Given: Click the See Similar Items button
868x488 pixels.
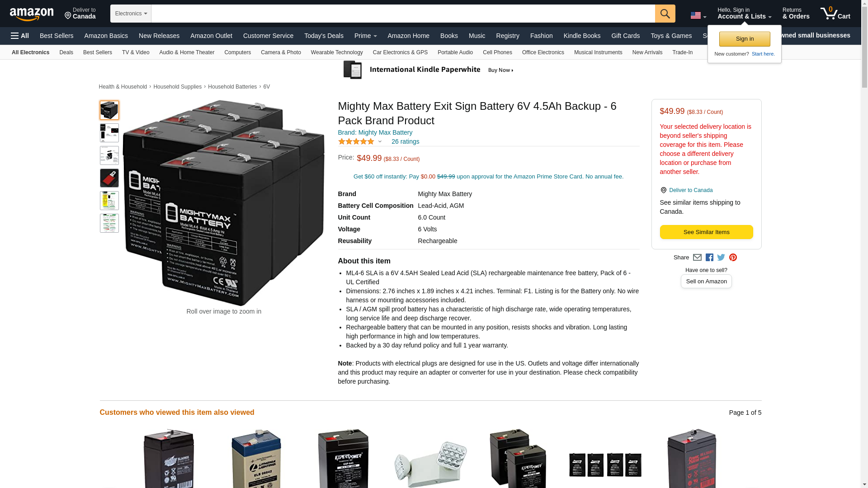Looking at the screenshot, I should click(706, 232).
